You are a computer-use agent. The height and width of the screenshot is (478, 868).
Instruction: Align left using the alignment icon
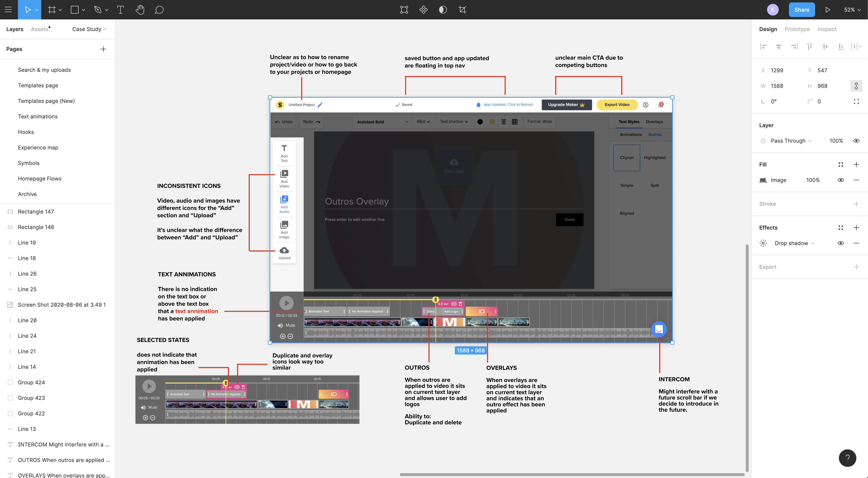(x=763, y=47)
